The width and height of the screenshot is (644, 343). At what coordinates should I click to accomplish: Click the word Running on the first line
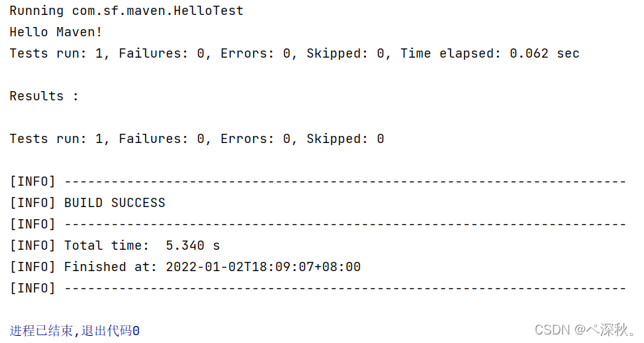click(36, 11)
